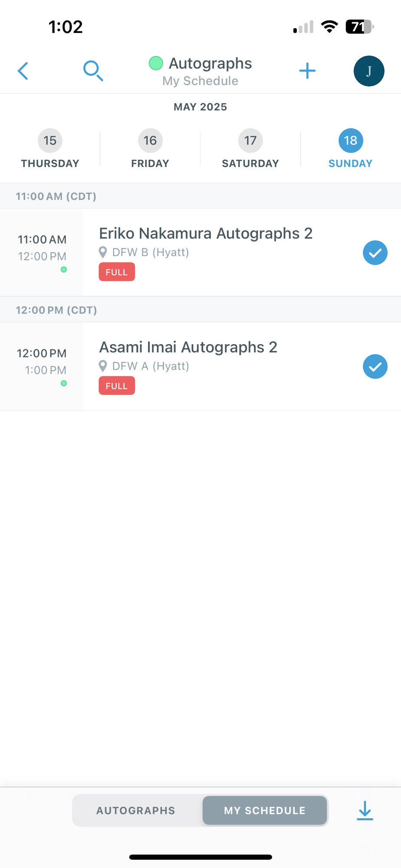Tap location pin beside DFW B (Hyatt)
This screenshot has width=401, height=868.
103,252
